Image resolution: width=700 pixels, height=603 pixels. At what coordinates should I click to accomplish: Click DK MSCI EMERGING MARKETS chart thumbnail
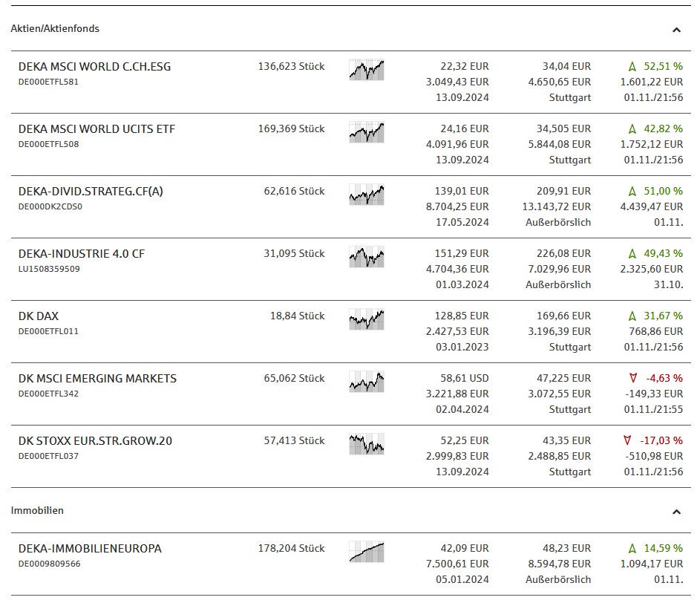tap(366, 382)
